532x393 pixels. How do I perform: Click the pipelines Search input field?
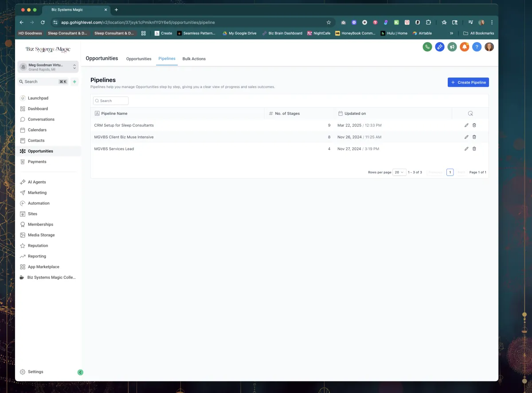(111, 101)
